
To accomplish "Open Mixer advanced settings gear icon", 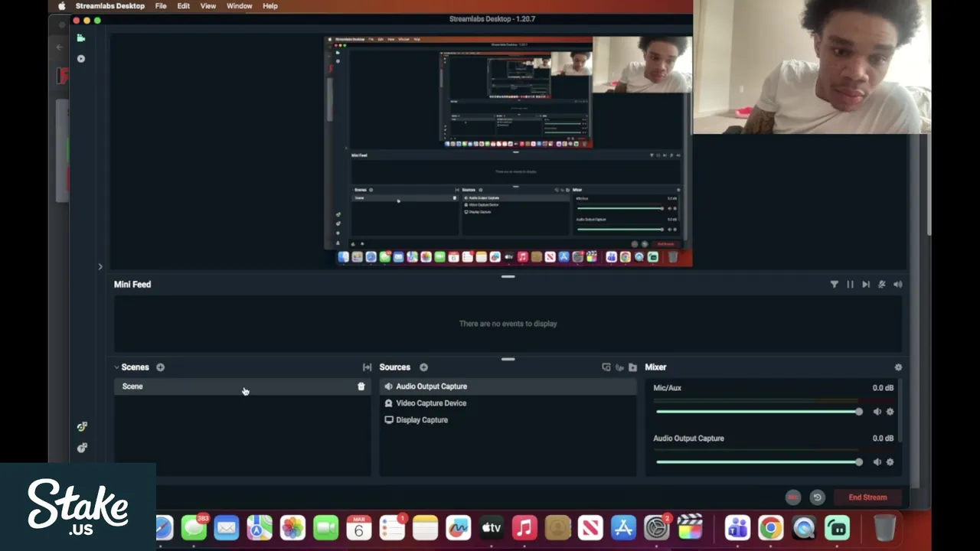I will (x=898, y=367).
